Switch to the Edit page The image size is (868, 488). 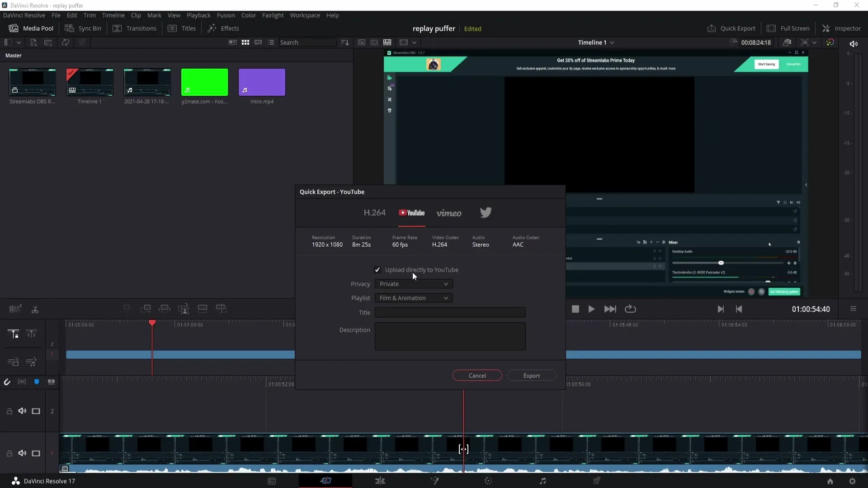point(380,481)
